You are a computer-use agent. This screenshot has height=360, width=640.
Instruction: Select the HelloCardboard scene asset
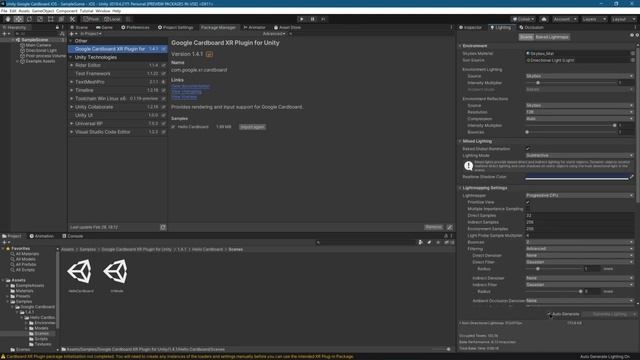(x=80, y=275)
